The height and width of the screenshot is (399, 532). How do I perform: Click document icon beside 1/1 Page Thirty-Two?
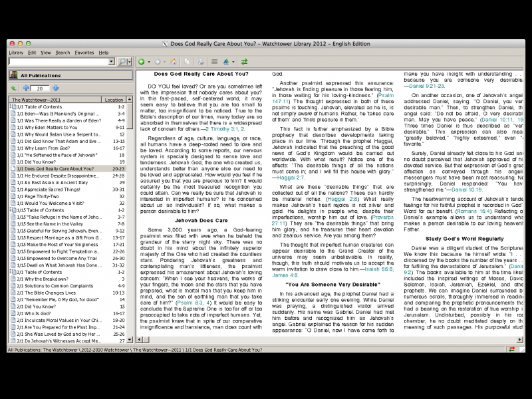tap(13, 196)
